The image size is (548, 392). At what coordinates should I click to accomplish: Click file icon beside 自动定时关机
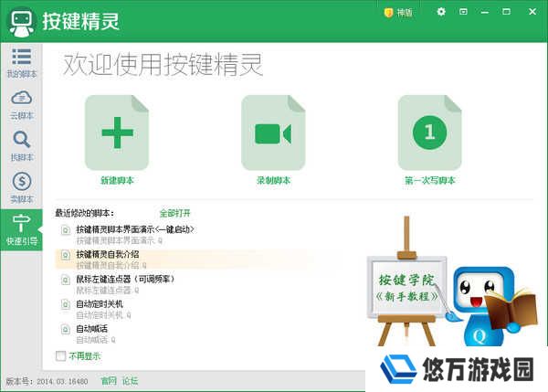(x=66, y=304)
